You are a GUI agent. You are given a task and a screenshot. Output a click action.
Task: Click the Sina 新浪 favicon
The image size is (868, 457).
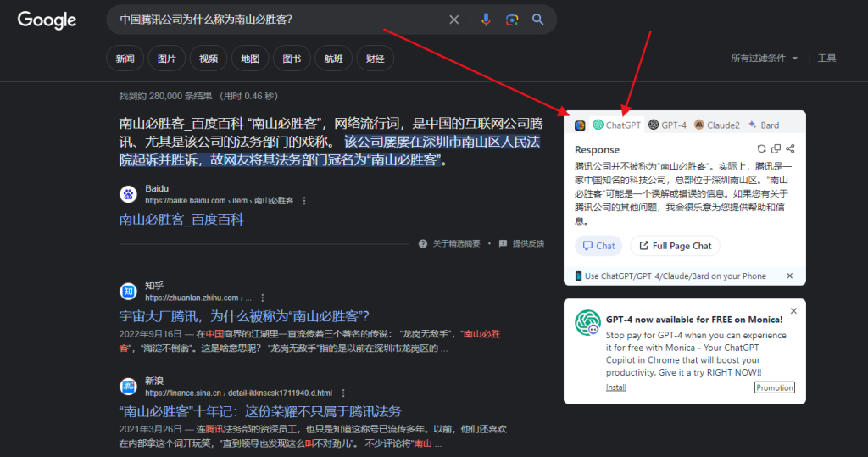click(129, 387)
